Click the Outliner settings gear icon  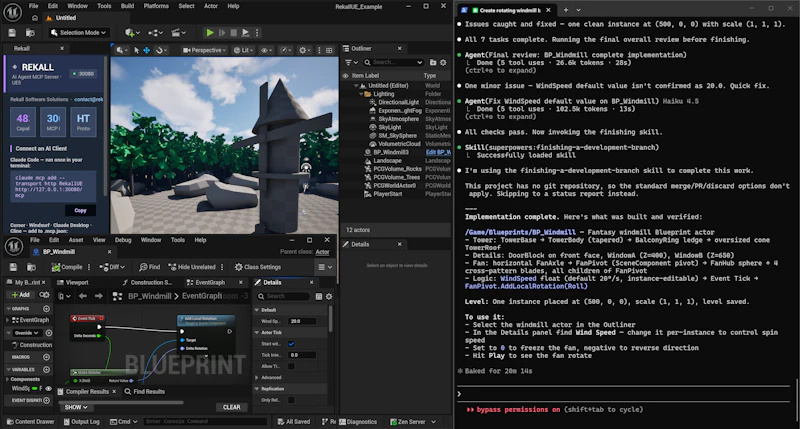tap(443, 62)
